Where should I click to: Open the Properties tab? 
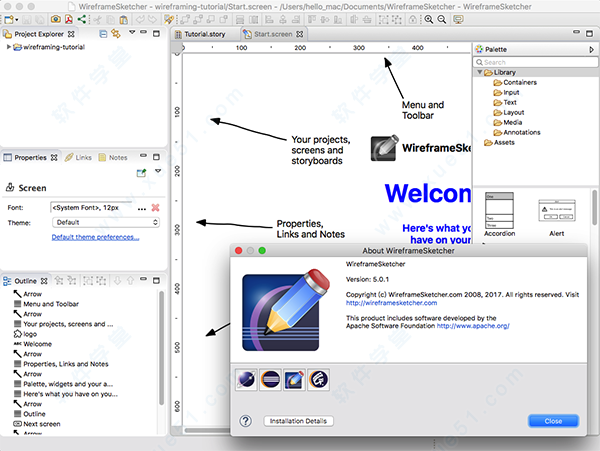(x=30, y=158)
